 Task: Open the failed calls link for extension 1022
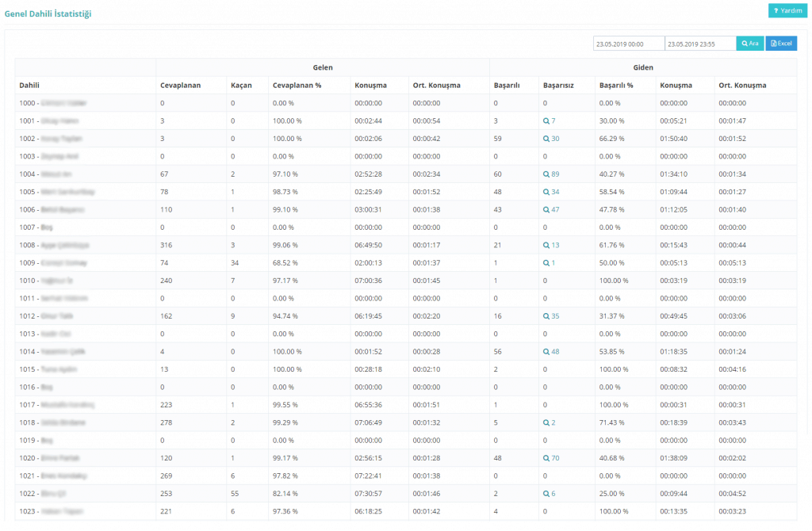coord(549,494)
